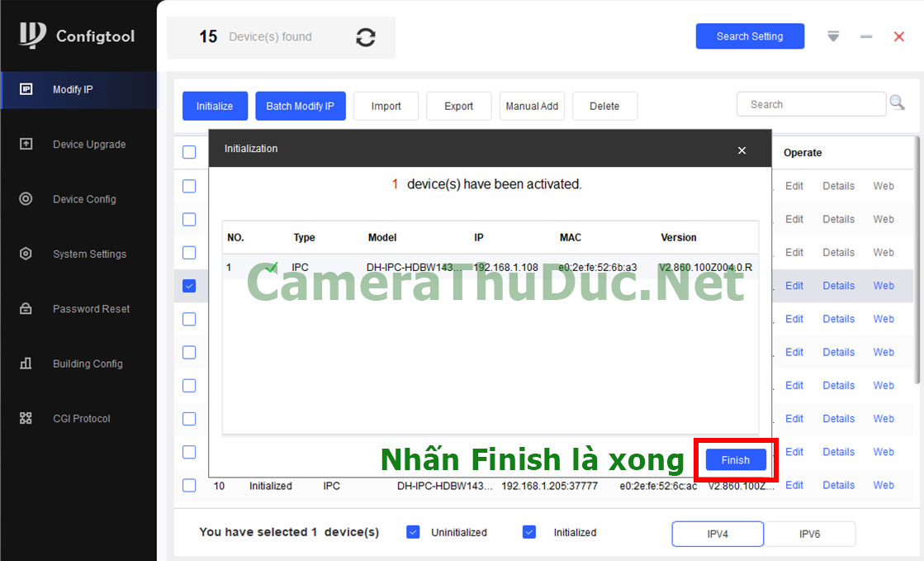This screenshot has height=561, width=924.
Task: Click the magnifier search icon
Action: pyautogui.click(x=897, y=102)
